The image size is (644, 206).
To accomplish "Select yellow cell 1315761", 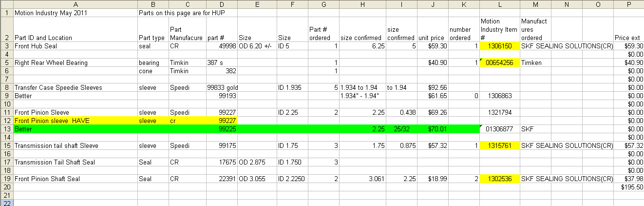I will pyautogui.click(x=499, y=145).
